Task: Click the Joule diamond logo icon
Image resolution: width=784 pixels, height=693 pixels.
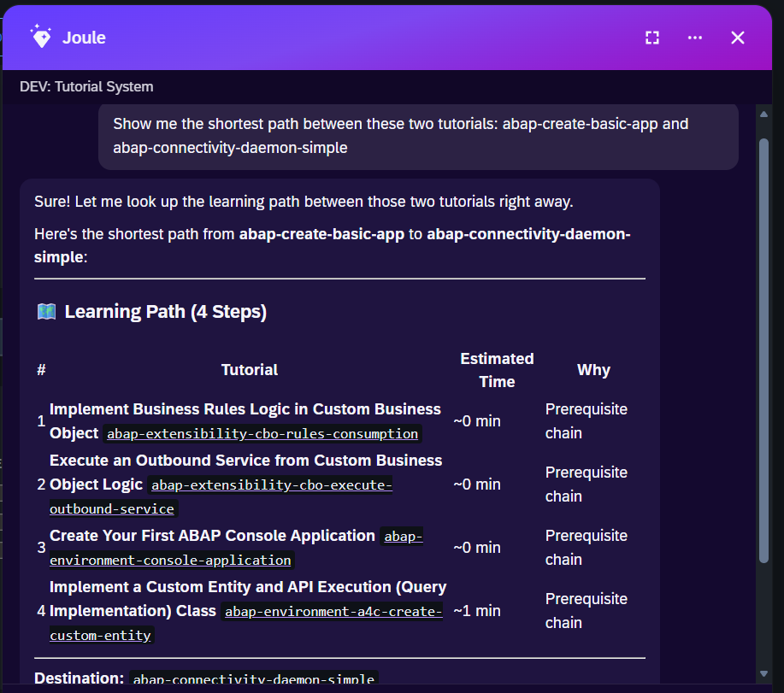Action: 41,37
